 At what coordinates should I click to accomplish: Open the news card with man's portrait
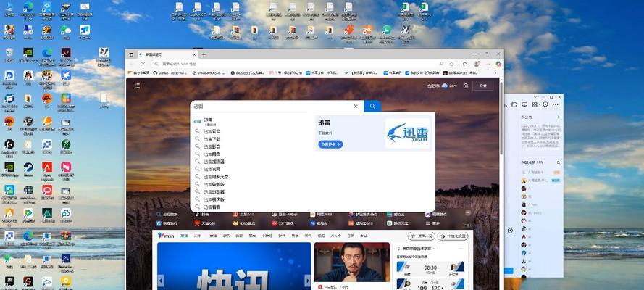[x=352, y=266]
